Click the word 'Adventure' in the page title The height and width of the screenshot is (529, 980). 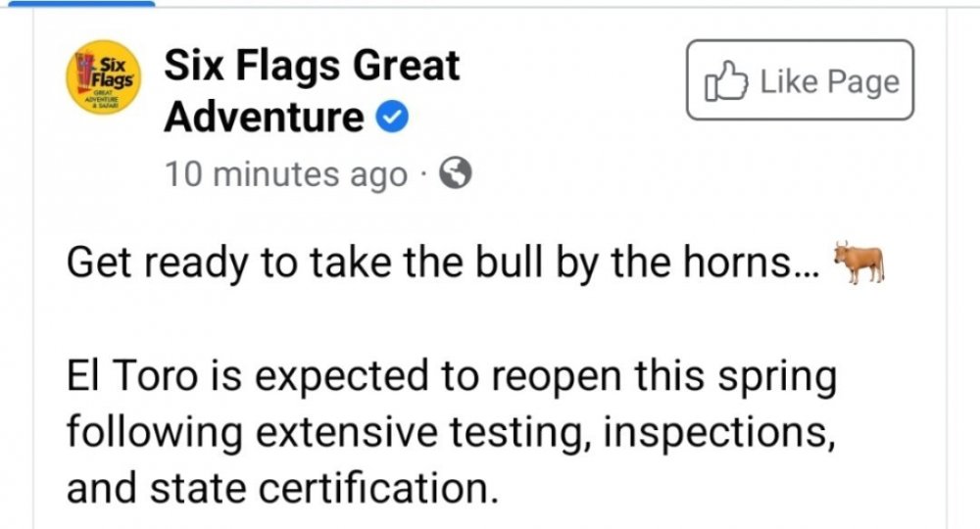coord(264,118)
